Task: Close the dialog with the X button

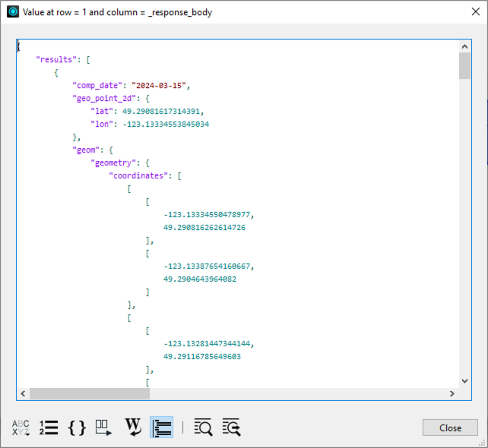Action: point(476,12)
